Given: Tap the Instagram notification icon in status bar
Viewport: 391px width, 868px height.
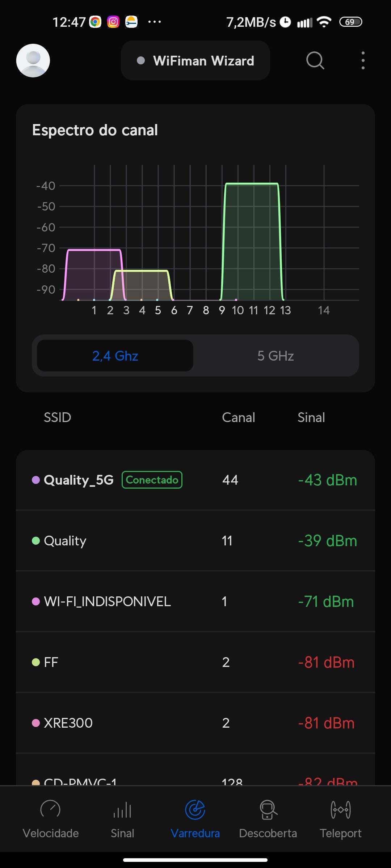Looking at the screenshot, I should [113, 22].
